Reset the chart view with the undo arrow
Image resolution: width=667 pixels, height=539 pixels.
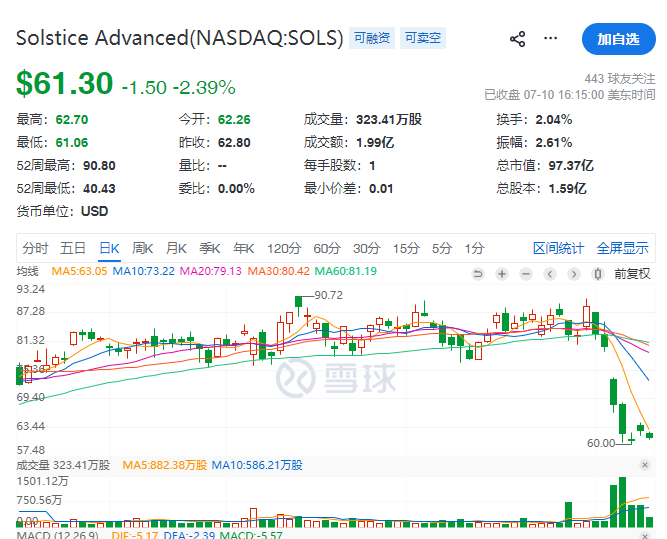coord(478,274)
